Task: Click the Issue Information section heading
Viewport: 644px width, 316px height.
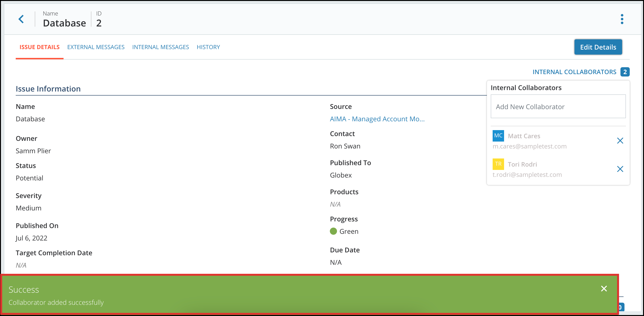Action: [48, 89]
